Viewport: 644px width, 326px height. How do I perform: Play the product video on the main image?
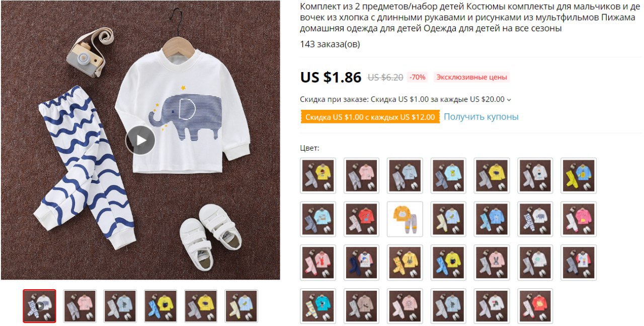140,140
